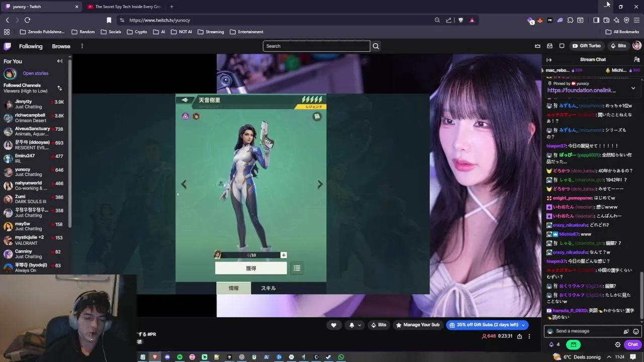
Task: Switch to the yunocy - Twitch tab
Action: click(x=41, y=7)
